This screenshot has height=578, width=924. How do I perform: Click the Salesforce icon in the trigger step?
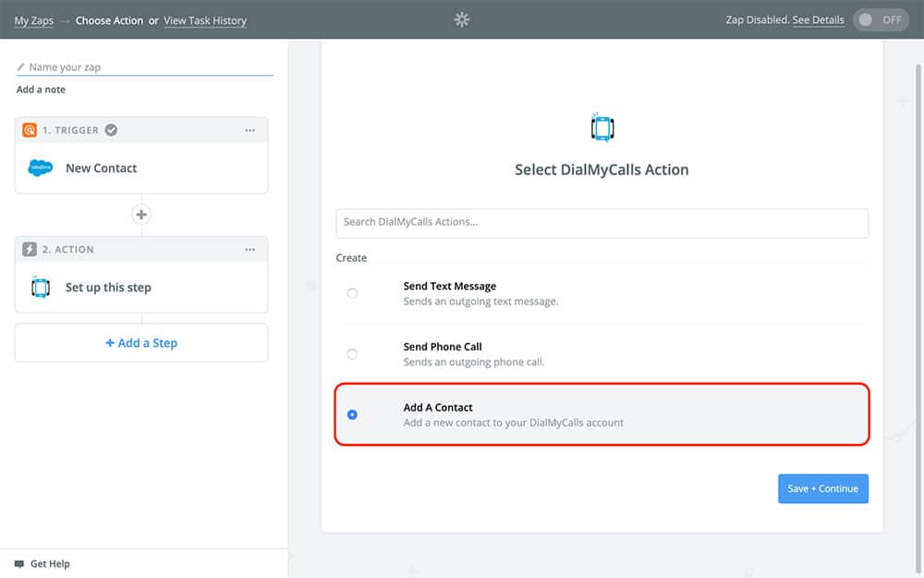pos(41,168)
